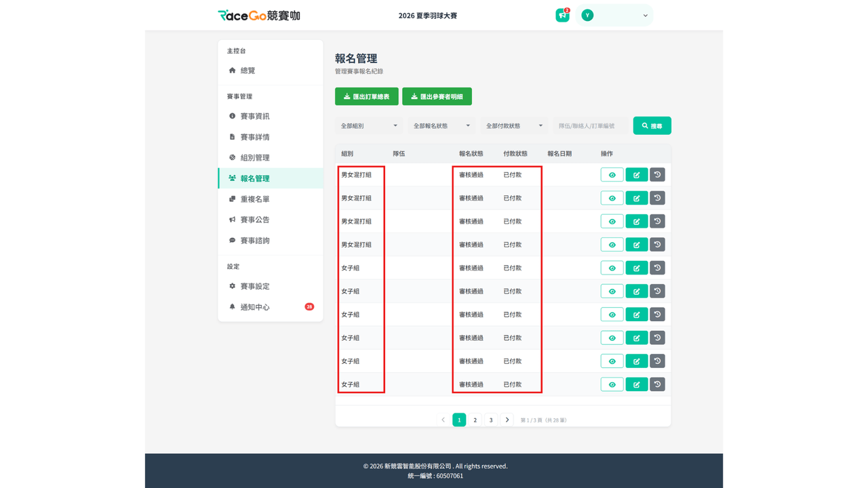Image resolution: width=868 pixels, height=488 pixels.
Task: Open history for the first 男女混打組 registration
Action: pos(657,175)
